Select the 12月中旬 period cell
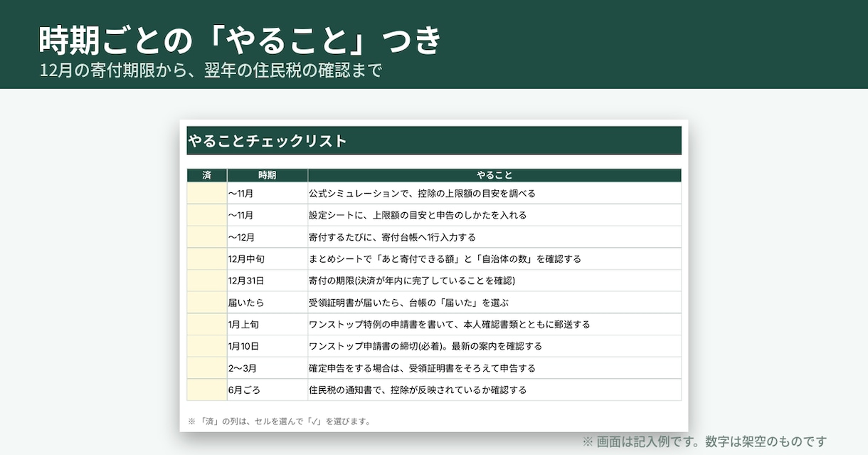Image resolution: width=868 pixels, height=455 pixels. [x=268, y=259]
